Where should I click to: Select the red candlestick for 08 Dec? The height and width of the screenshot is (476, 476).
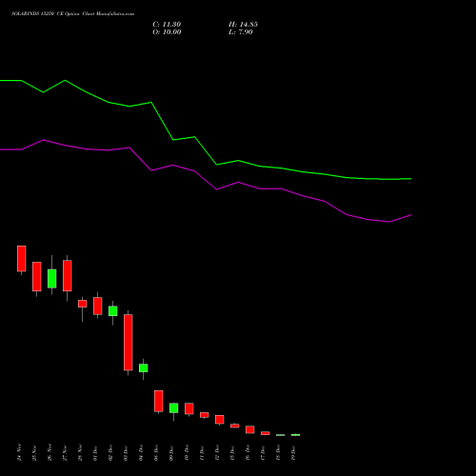(159, 401)
